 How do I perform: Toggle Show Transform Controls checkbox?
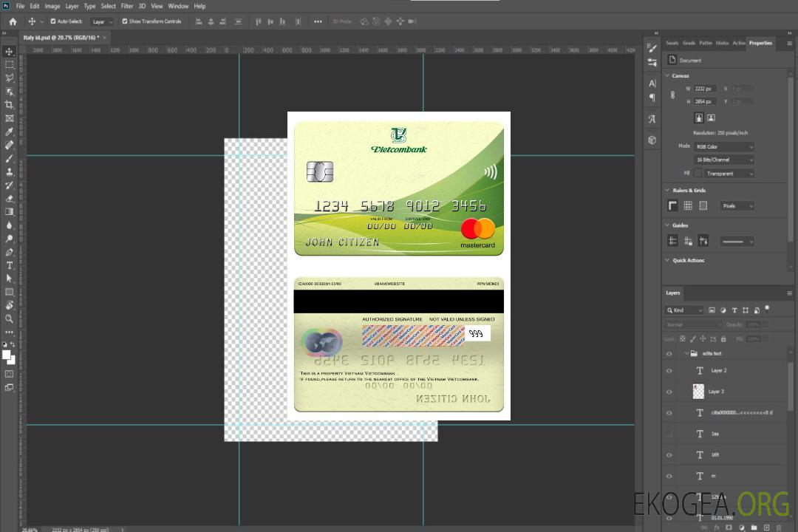(x=125, y=21)
